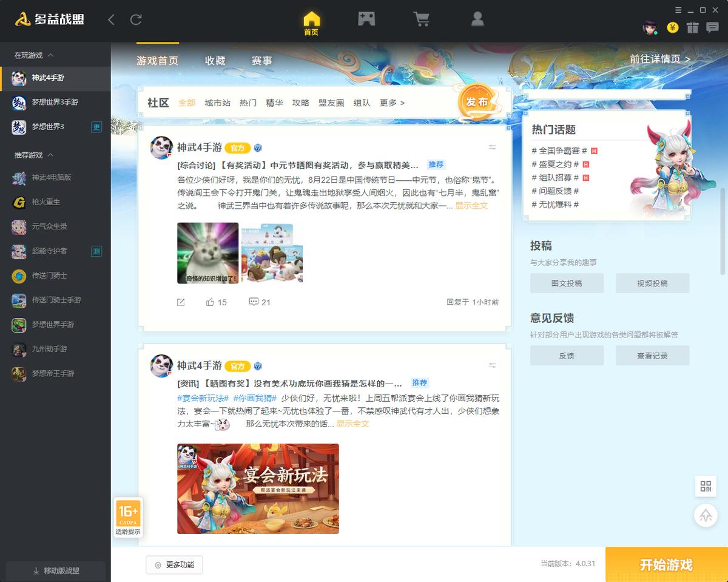This screenshot has height=582, width=728.
Task: Refresh the page with the reload icon
Action: click(135, 19)
